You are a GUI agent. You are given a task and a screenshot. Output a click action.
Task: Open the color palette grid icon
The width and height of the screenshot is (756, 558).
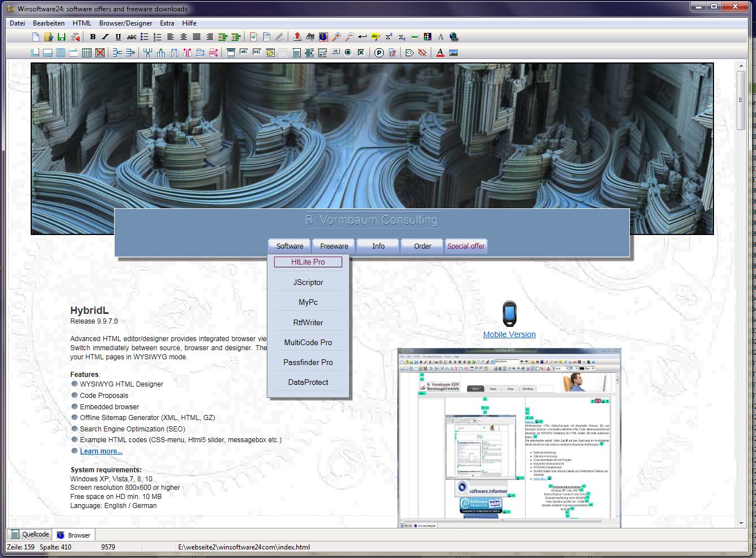[428, 37]
